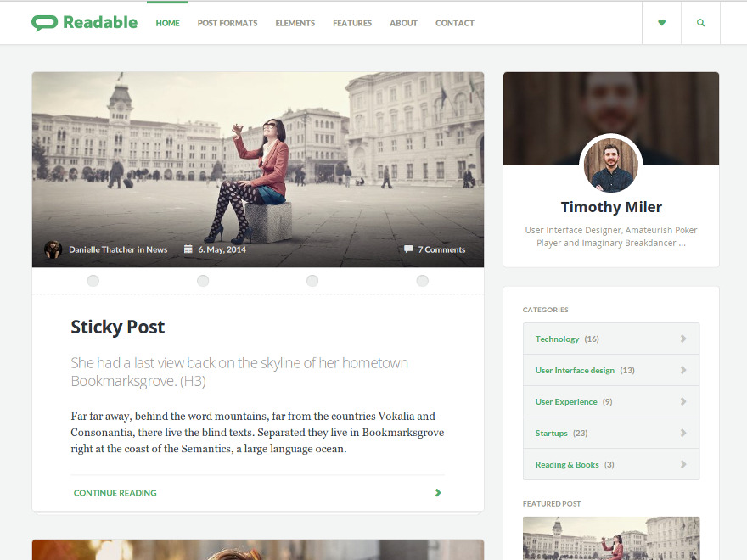Viewport: 747px width, 560px height.
Task: Click Danielle Thatcher's small avatar icon
Action: point(53,249)
